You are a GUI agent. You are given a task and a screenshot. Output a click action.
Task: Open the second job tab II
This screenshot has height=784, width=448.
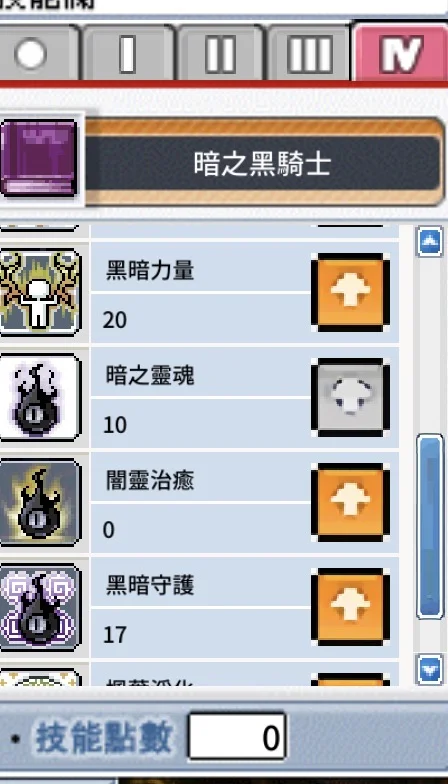220,52
